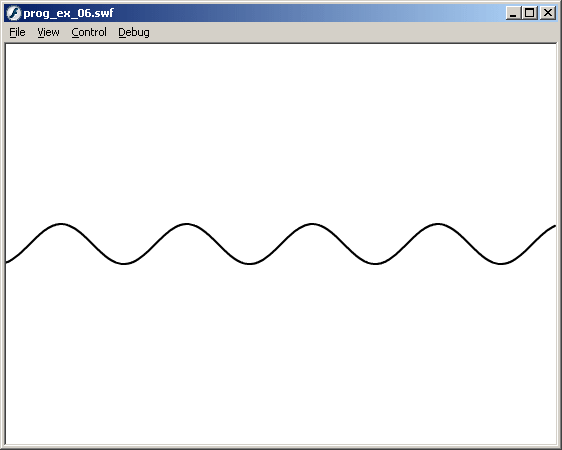Click the third trough of the sine wave
The width and height of the screenshot is (562, 450).
point(376,264)
